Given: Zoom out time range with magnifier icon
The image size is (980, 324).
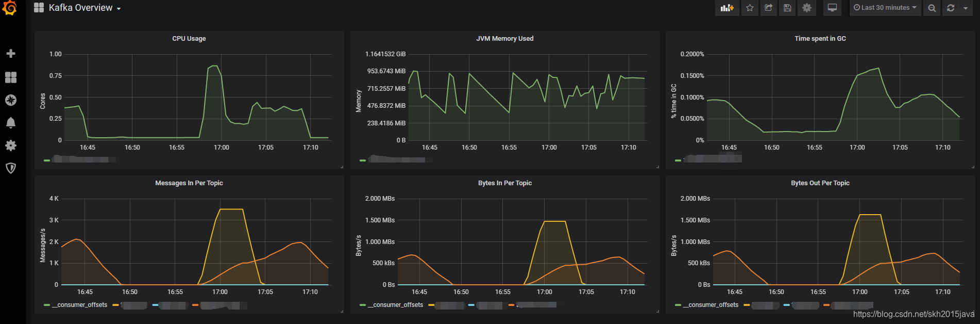Looking at the screenshot, I should pos(932,8).
